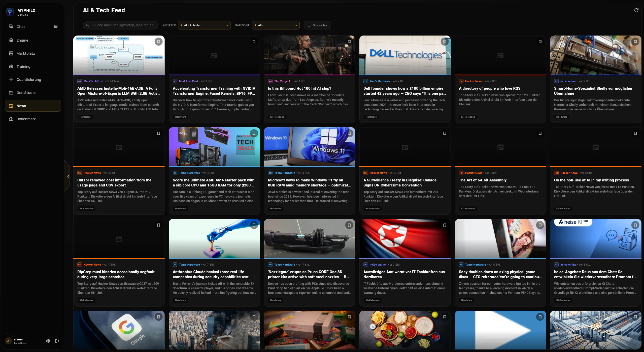Bookmark the NVIDIA Transformer Engine article
The image size is (644, 352).
click(x=254, y=42)
